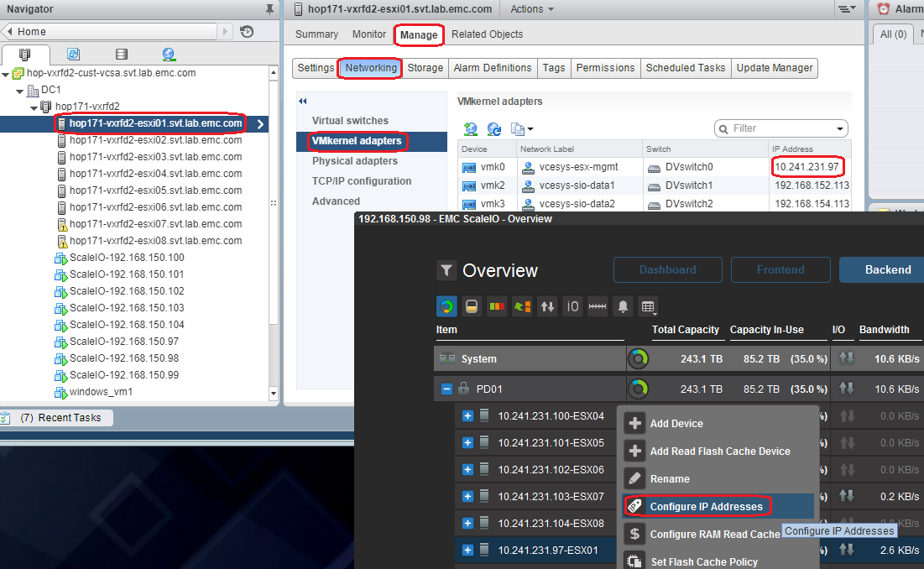Viewport: 924px width, 569px height.
Task: Select the ScaleIO I/O statistics icon
Action: pos(572,306)
